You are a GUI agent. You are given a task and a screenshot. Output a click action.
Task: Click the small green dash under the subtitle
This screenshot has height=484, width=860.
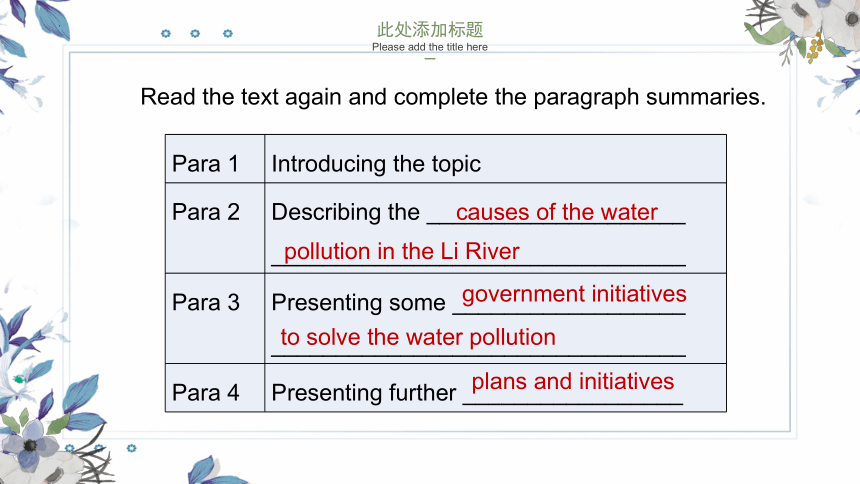tap(430, 58)
